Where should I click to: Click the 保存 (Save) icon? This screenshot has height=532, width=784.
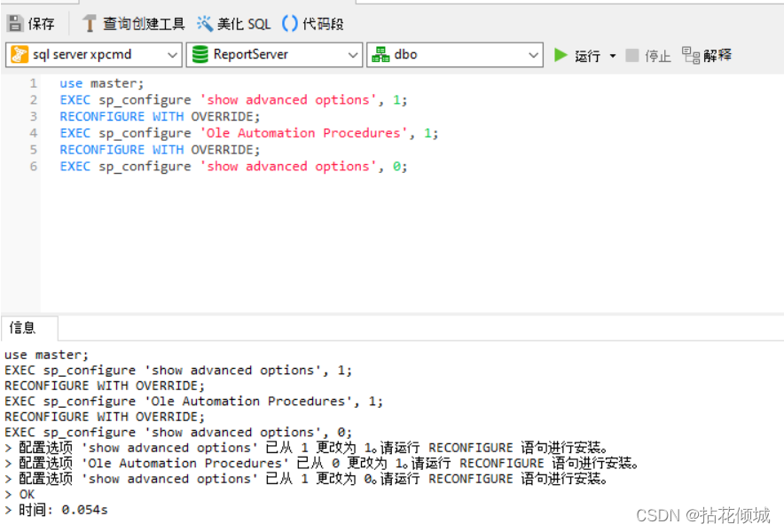tap(15, 23)
